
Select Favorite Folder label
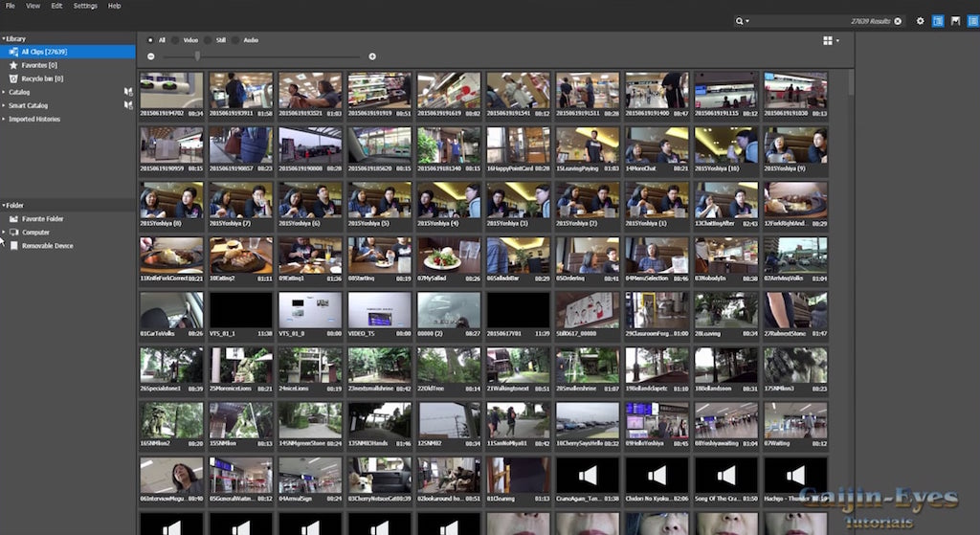(x=42, y=219)
